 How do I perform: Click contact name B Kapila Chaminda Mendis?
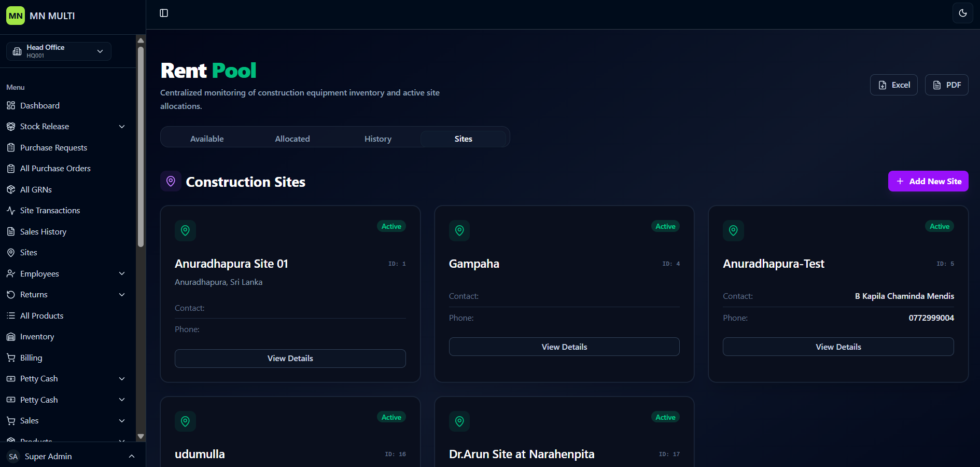click(904, 296)
